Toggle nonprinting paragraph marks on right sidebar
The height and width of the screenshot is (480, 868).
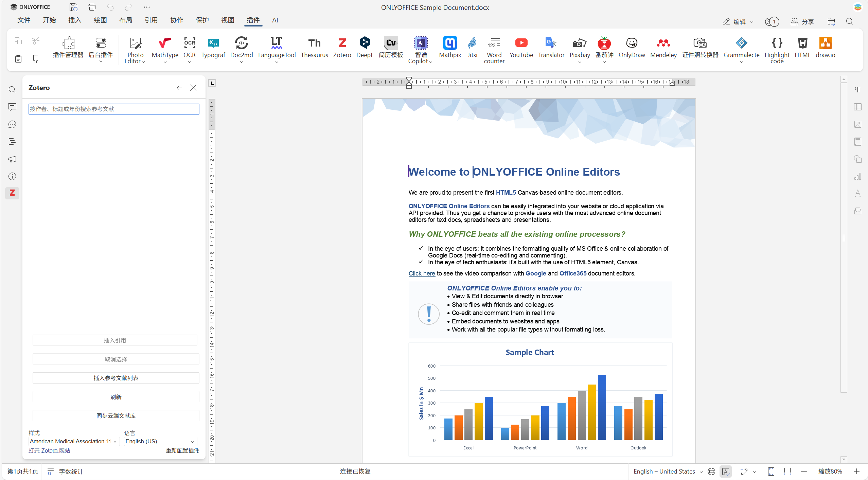click(857, 90)
